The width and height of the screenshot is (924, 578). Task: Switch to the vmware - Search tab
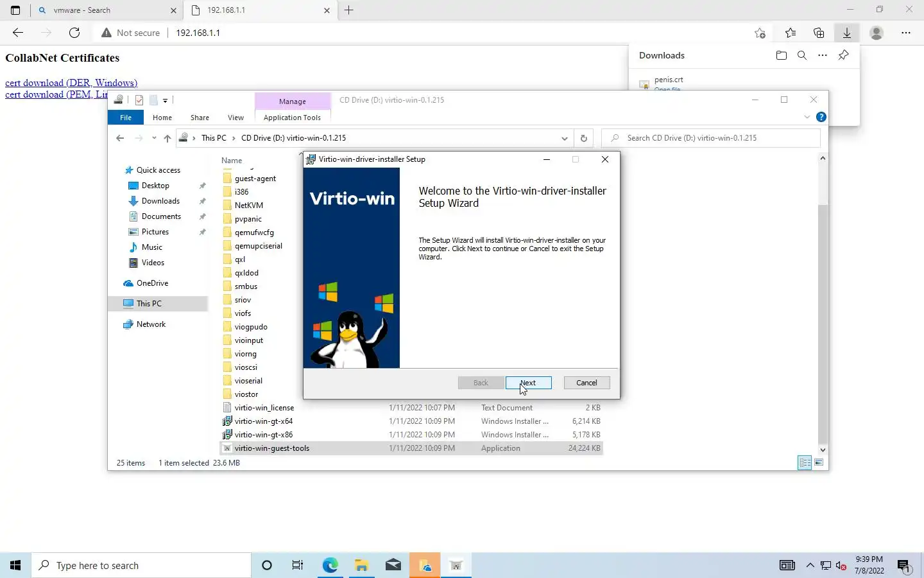click(106, 10)
